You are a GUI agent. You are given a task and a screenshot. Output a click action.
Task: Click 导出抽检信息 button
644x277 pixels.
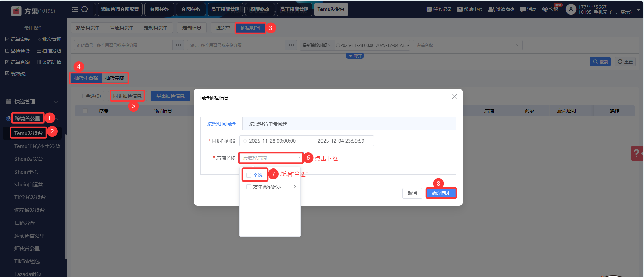point(171,96)
